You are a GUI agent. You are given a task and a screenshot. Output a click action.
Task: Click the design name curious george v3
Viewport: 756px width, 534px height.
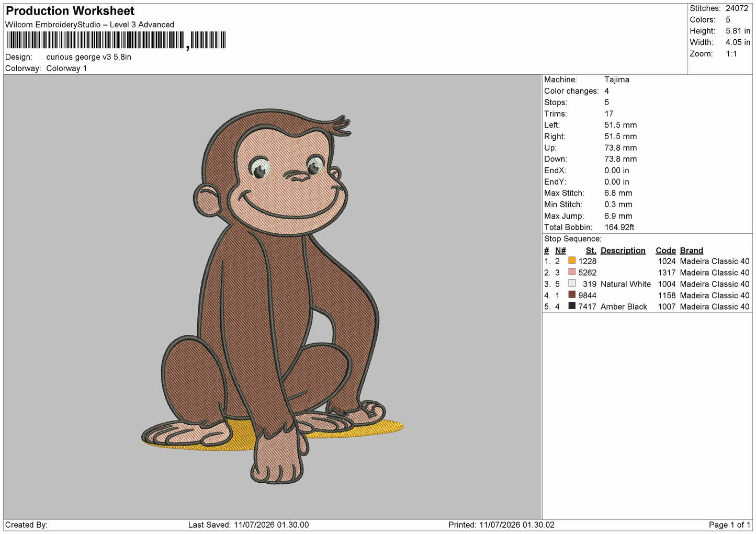(x=88, y=57)
